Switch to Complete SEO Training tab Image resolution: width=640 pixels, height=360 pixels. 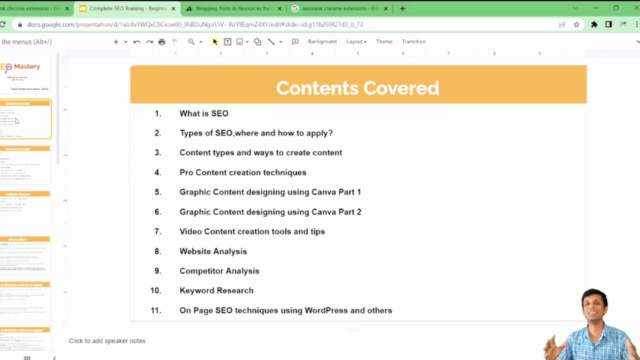[x=127, y=9]
